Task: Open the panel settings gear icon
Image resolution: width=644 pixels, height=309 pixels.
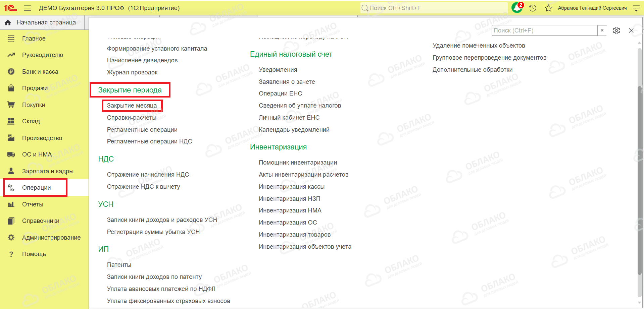Action: (616, 30)
